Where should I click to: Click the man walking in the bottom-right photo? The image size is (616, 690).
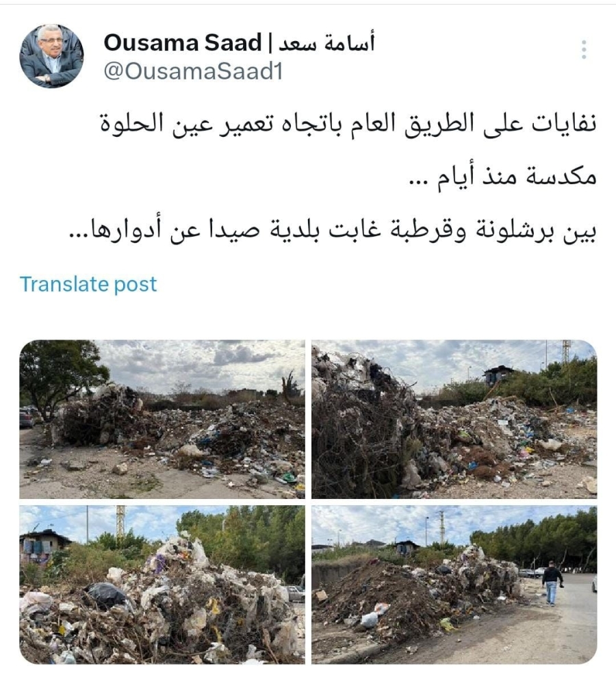coord(552,583)
